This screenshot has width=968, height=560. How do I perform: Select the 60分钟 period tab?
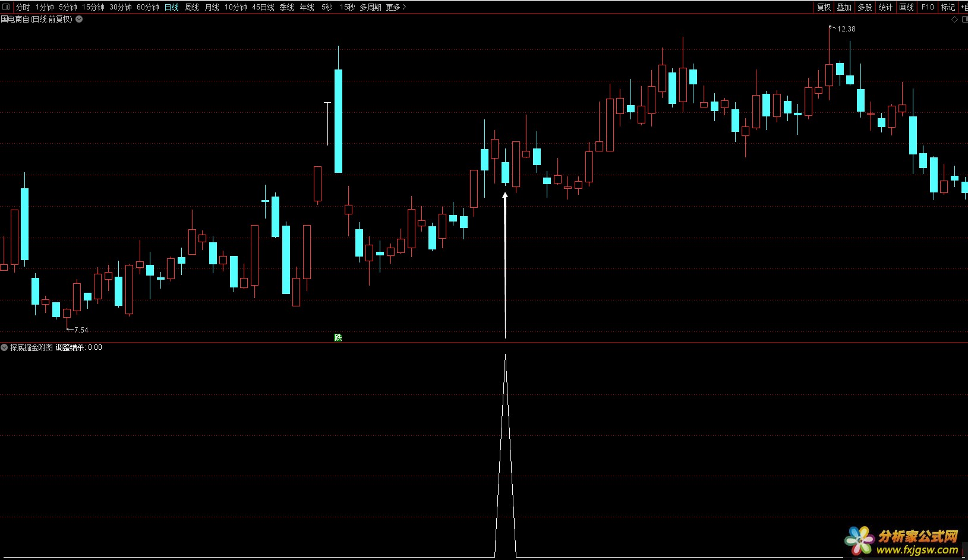(x=148, y=7)
